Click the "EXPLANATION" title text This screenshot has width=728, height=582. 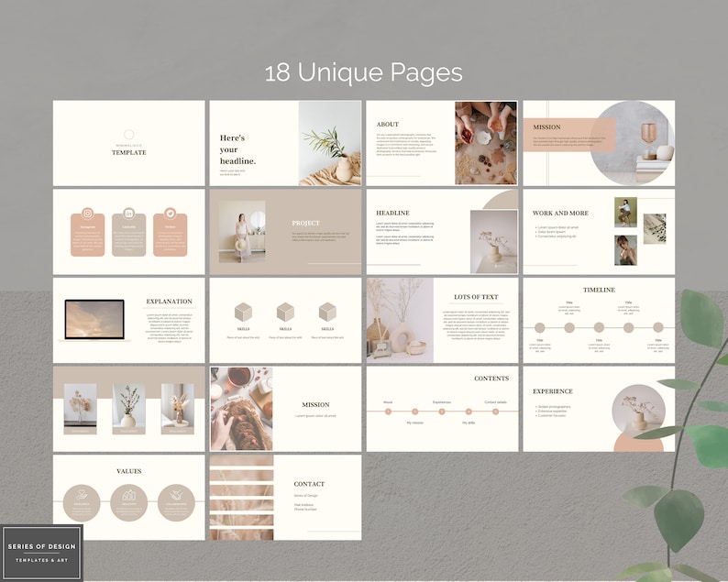click(x=169, y=302)
